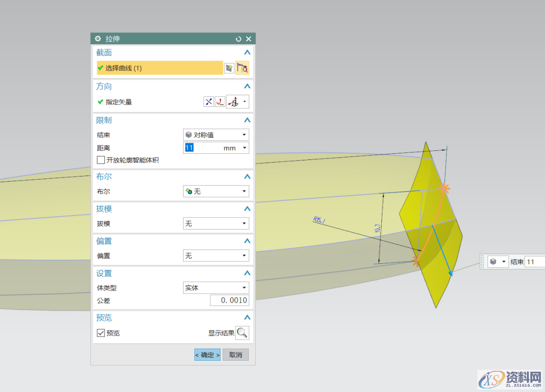Viewport: 545px width, 392px height.
Task: Click the 确定 button
Action: coord(207,355)
